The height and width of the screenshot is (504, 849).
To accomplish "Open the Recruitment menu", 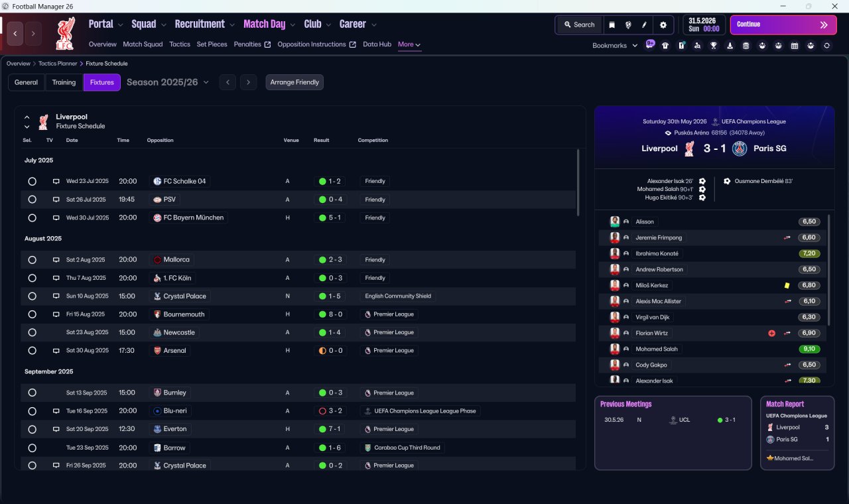I will (204, 24).
